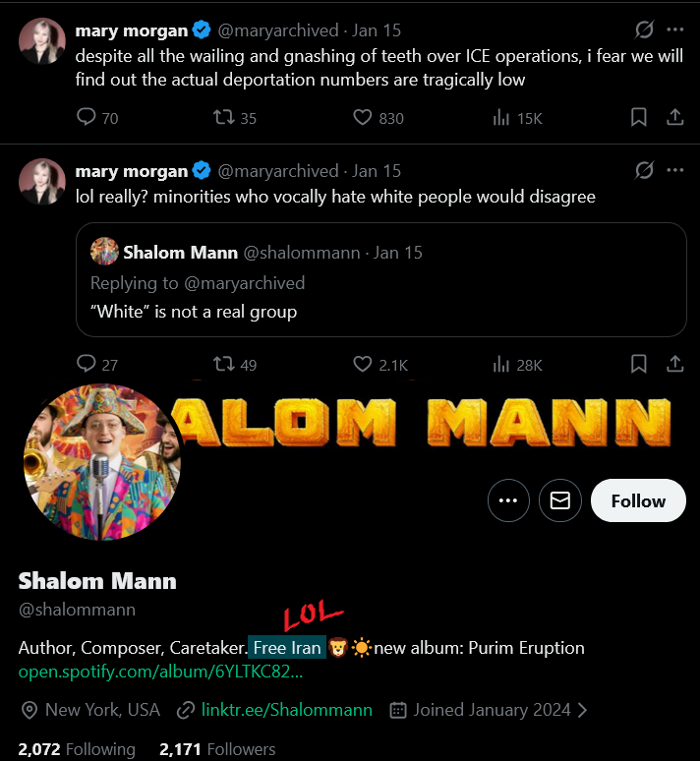
Task: Open more menu on Shalom Mann profile
Action: [x=508, y=500]
